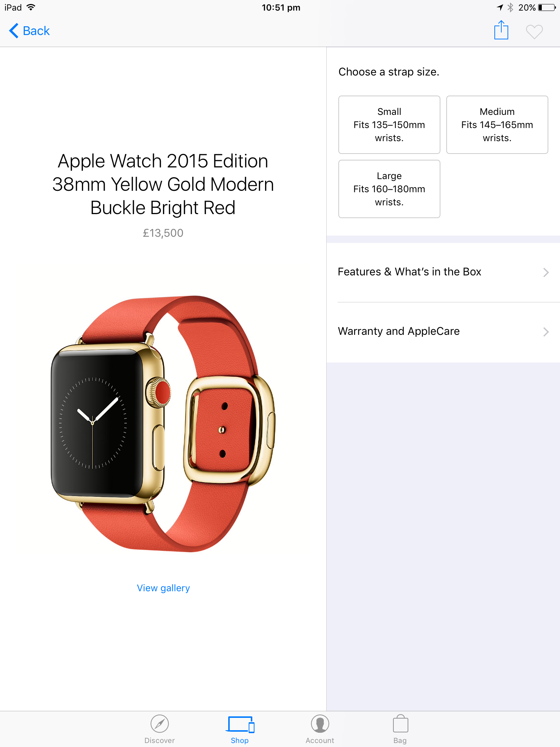The width and height of the screenshot is (560, 747).
Task: Select Large strap size option
Action: tap(389, 189)
